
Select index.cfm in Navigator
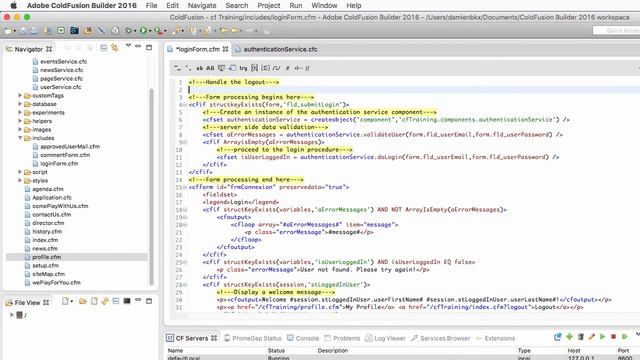[x=45, y=240]
